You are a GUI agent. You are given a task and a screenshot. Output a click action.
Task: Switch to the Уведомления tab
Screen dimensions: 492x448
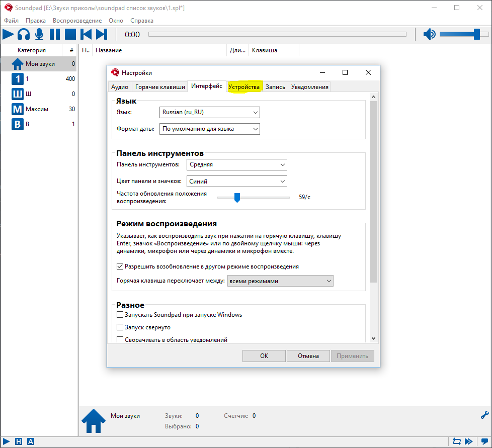tap(310, 87)
